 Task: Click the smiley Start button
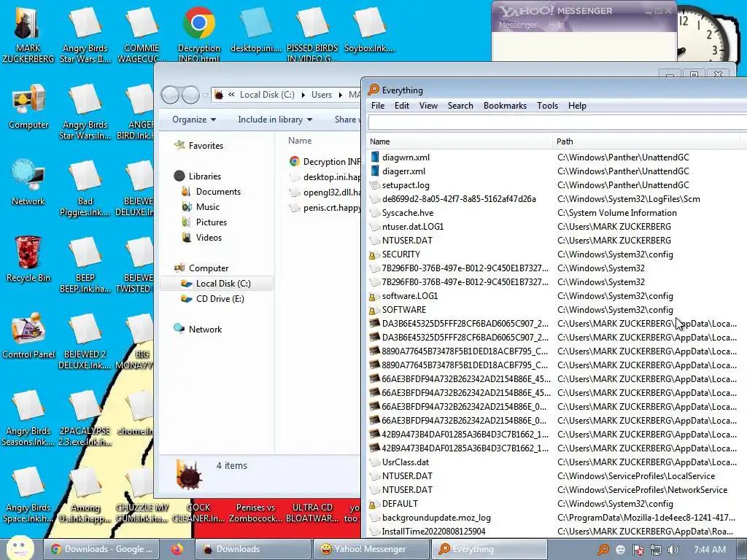(20, 548)
